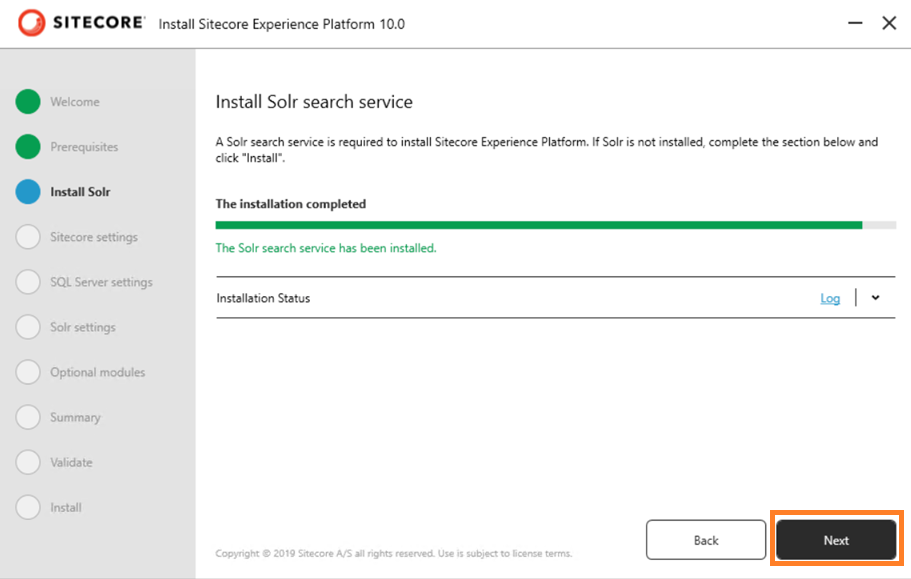Click the SQL Server settings step circle

click(28, 282)
